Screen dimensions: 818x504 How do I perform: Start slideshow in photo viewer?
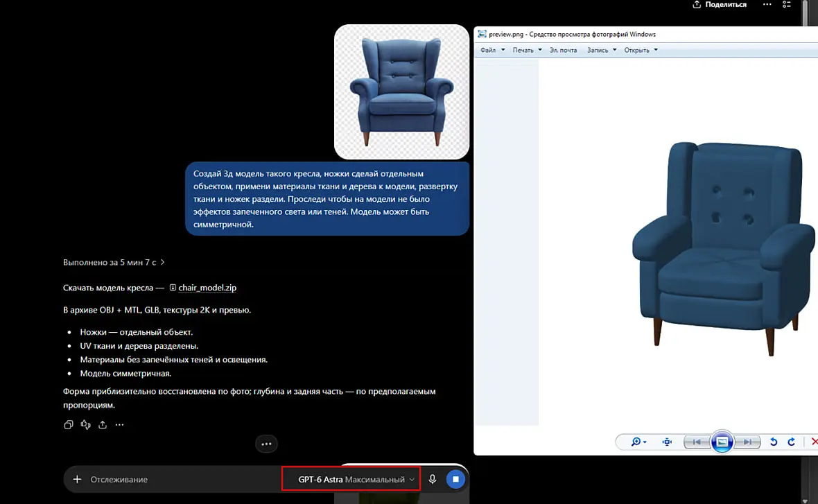pos(722,442)
